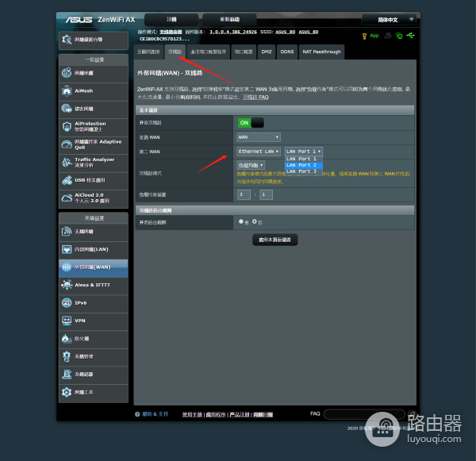Image resolution: width=476 pixels, height=461 pixels.
Task: Switch to the Port Trigger tab
Action: pyautogui.click(x=208, y=52)
